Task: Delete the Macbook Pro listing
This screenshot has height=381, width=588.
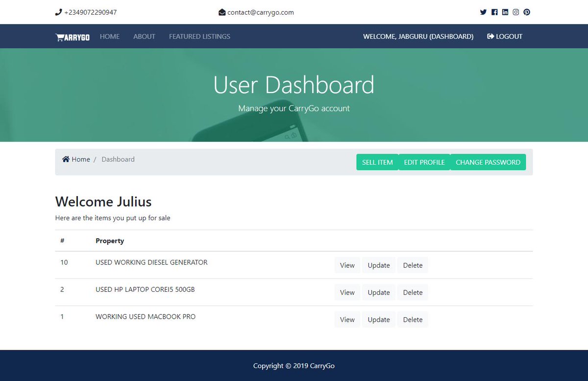Action: pyautogui.click(x=413, y=320)
